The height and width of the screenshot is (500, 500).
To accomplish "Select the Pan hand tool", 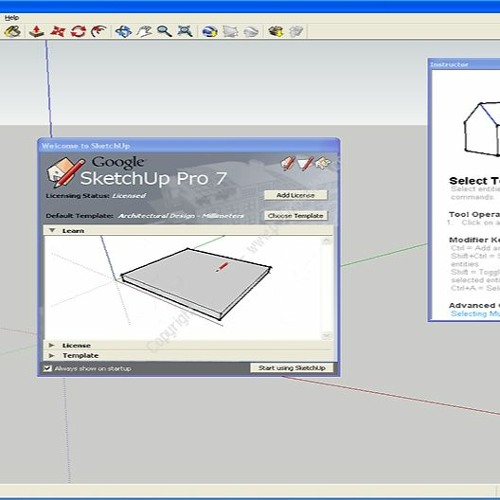I will [x=144, y=32].
